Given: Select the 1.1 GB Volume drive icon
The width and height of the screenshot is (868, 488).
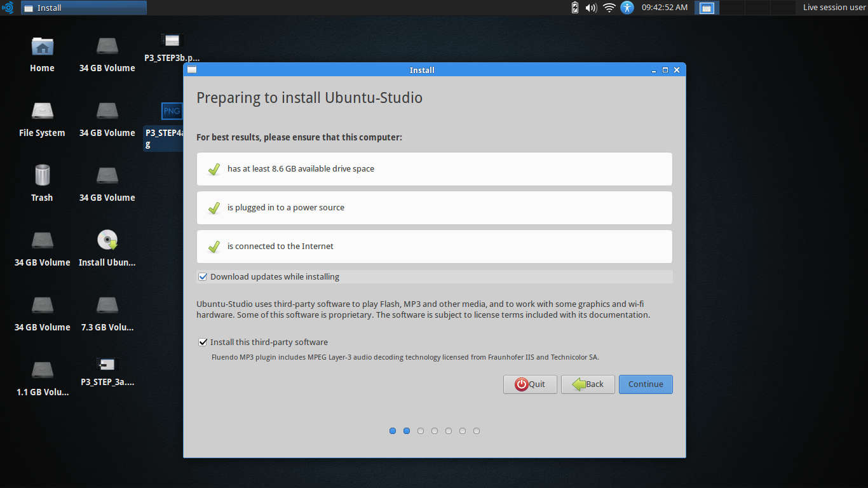Looking at the screenshot, I should click(42, 370).
